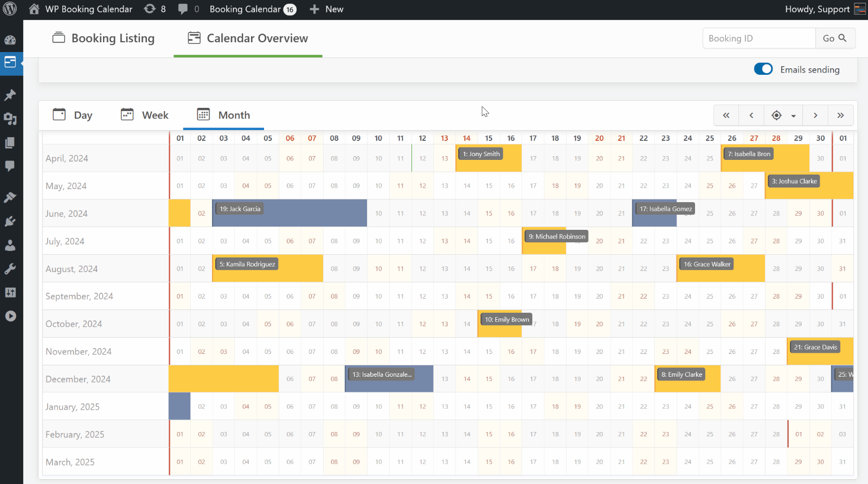Image resolution: width=868 pixels, height=484 pixels.
Task: Click the March, 2025 row label
Action: (x=70, y=462)
